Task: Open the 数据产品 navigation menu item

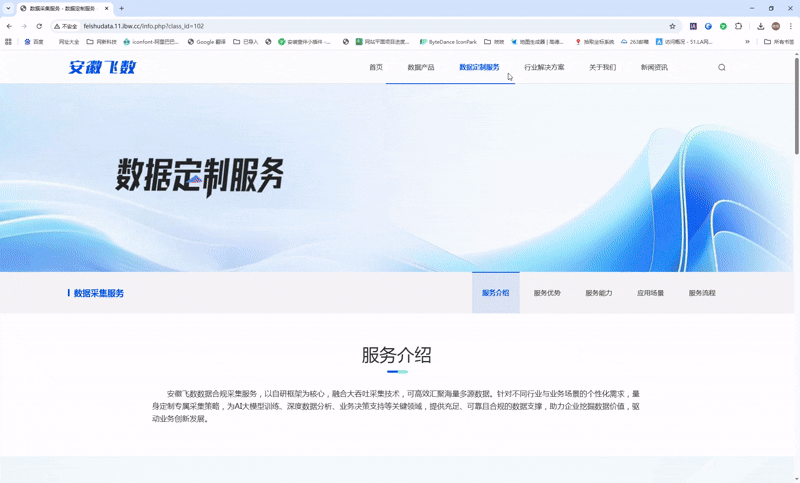Action: point(421,68)
